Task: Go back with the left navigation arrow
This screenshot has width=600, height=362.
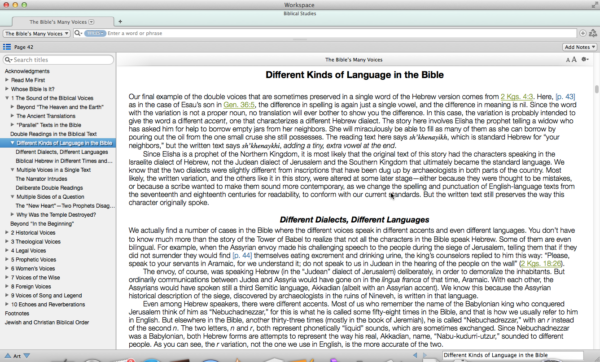Action: pyautogui.click(x=415, y=355)
